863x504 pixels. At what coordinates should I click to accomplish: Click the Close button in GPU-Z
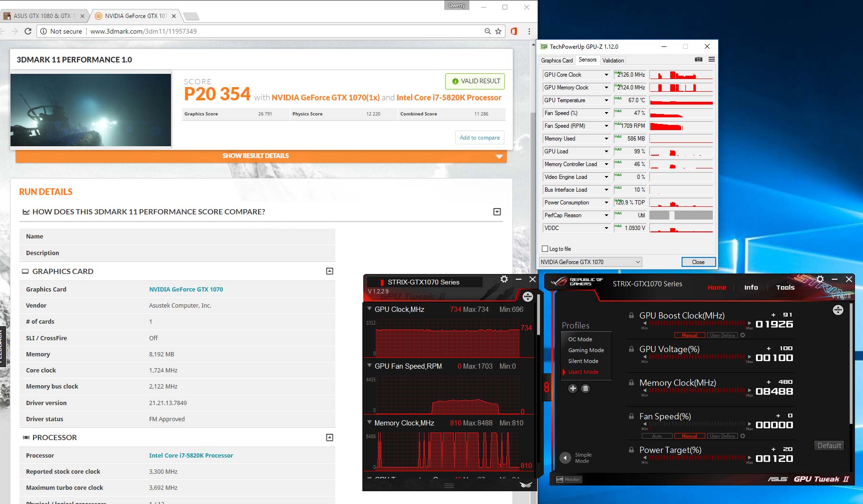pyautogui.click(x=698, y=262)
